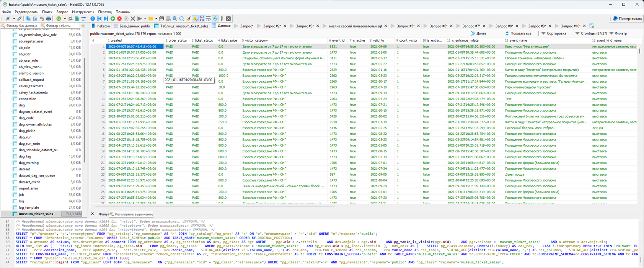Open the Фильтр dropdown above the grid
The height and width of the screenshot is (268, 644).
[618, 34]
